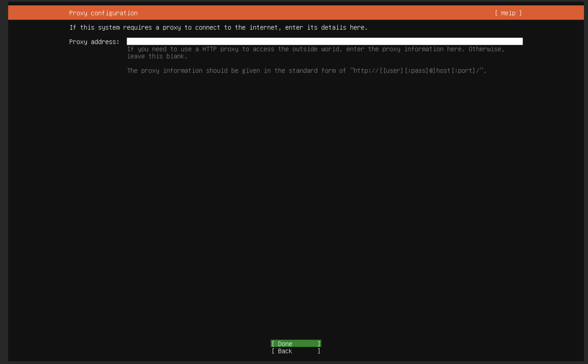Click the 'leave this blank.' hint text
The image size is (588, 364).
tap(157, 56)
